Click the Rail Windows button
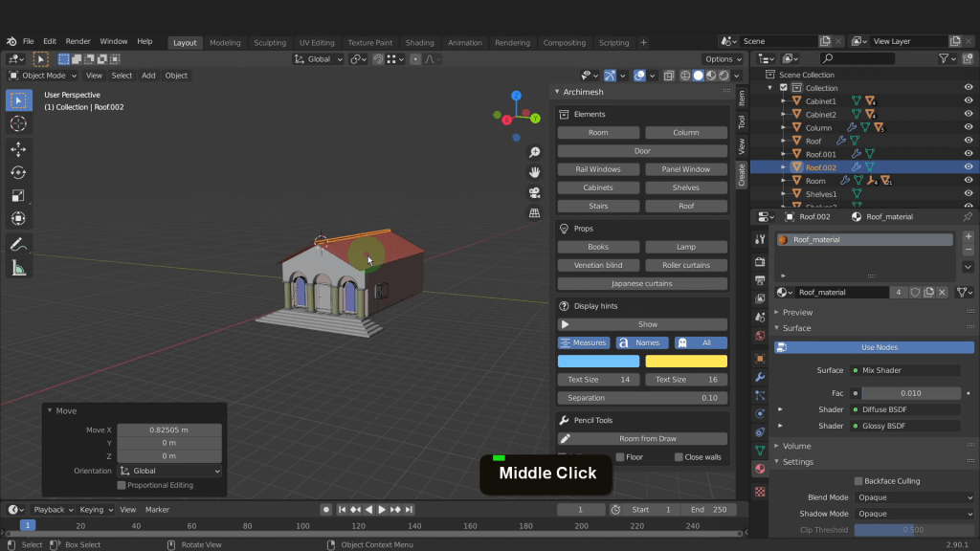980x551 pixels. tap(598, 169)
